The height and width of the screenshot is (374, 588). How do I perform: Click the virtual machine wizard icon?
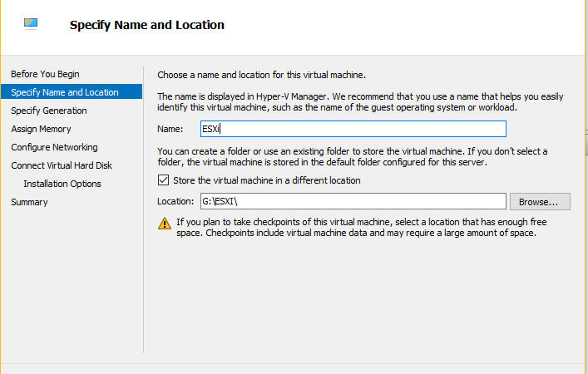click(31, 24)
